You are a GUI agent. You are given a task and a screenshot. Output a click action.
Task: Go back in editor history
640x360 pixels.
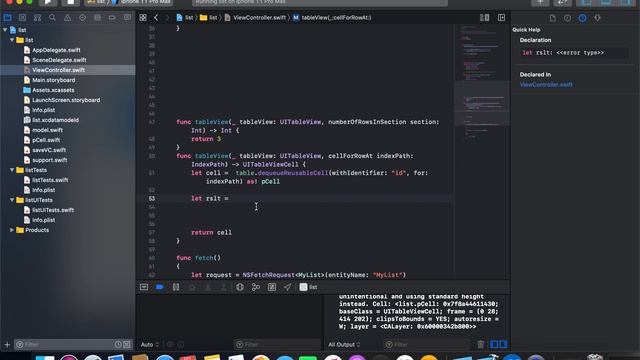[x=156, y=18]
